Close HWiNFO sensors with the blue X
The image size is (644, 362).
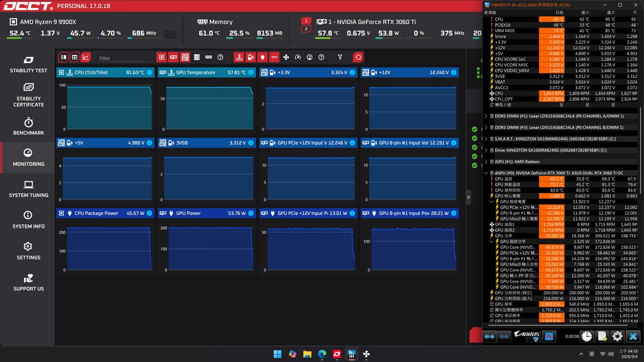633,336
